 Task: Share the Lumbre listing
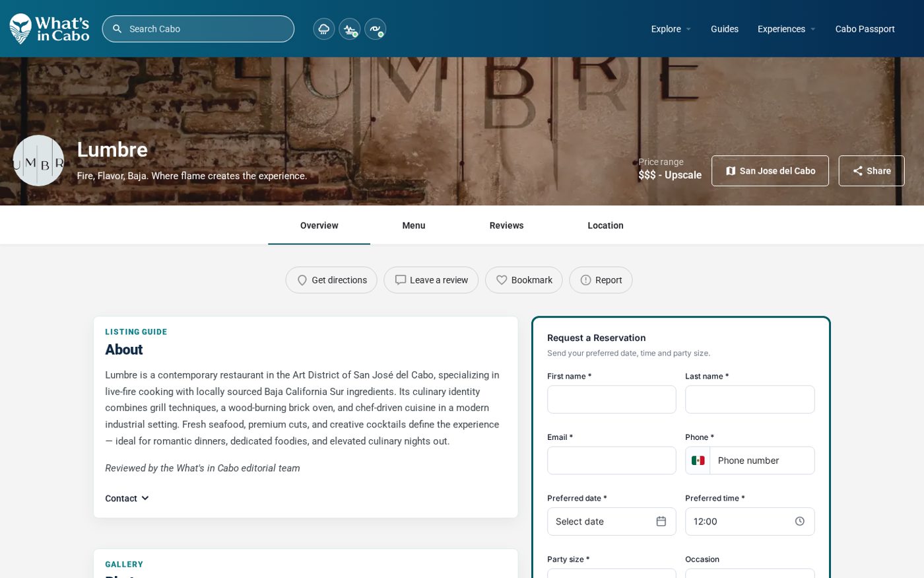[871, 171]
